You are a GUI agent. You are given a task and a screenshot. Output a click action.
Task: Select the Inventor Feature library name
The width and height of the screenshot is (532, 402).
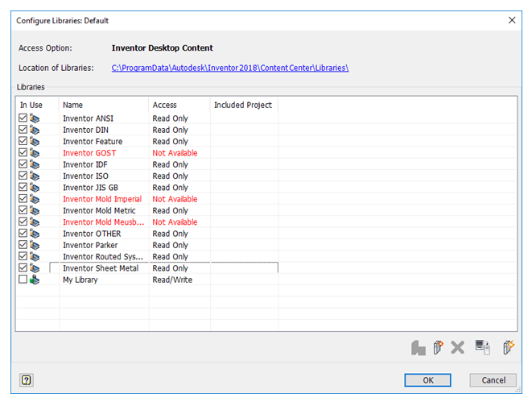[93, 142]
